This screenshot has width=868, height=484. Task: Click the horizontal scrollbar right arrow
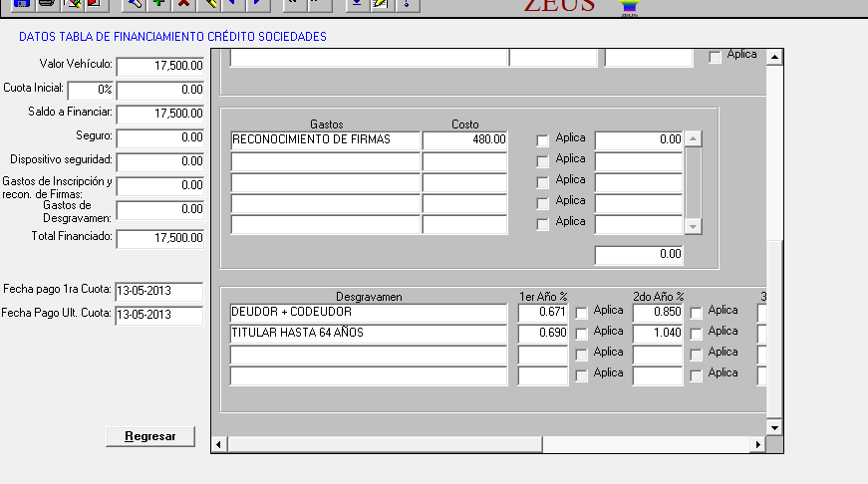757,444
